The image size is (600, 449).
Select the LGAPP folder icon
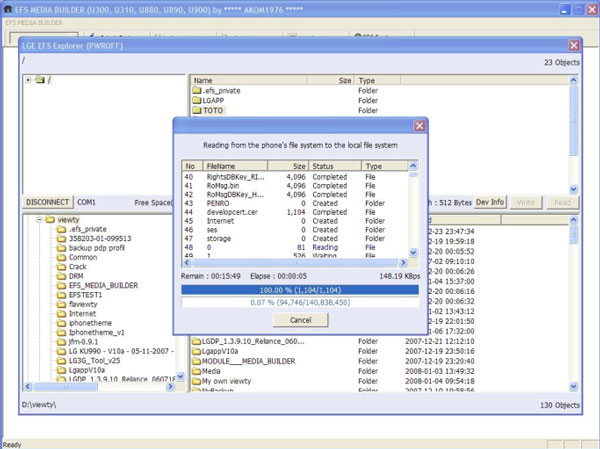click(197, 100)
